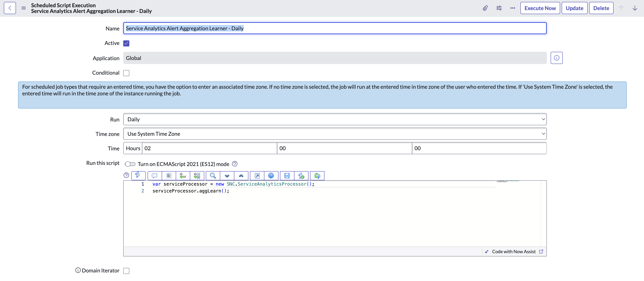Focus the Name input field
Image resolution: width=644 pixels, height=281 pixels.
pyautogui.click(x=335, y=28)
